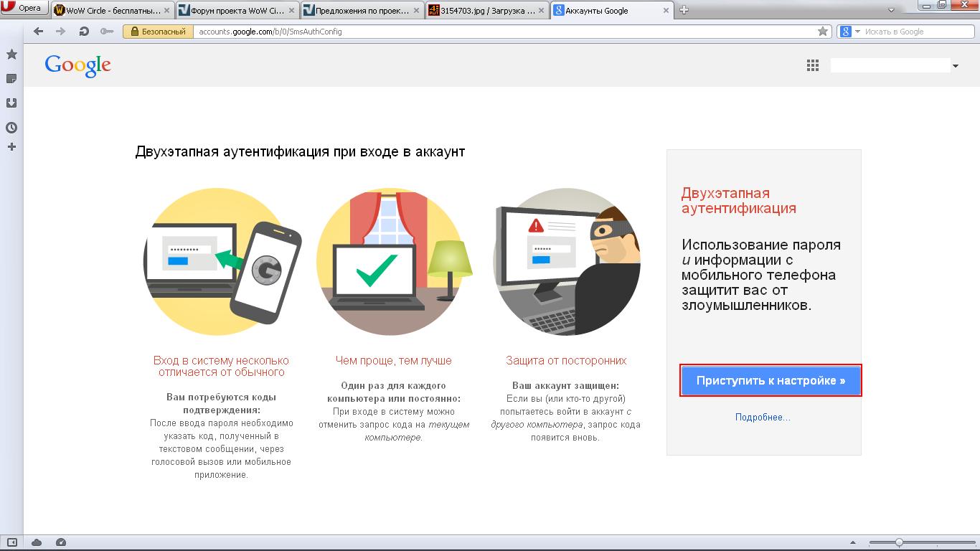Click the Приступить к настройке button

[771, 380]
